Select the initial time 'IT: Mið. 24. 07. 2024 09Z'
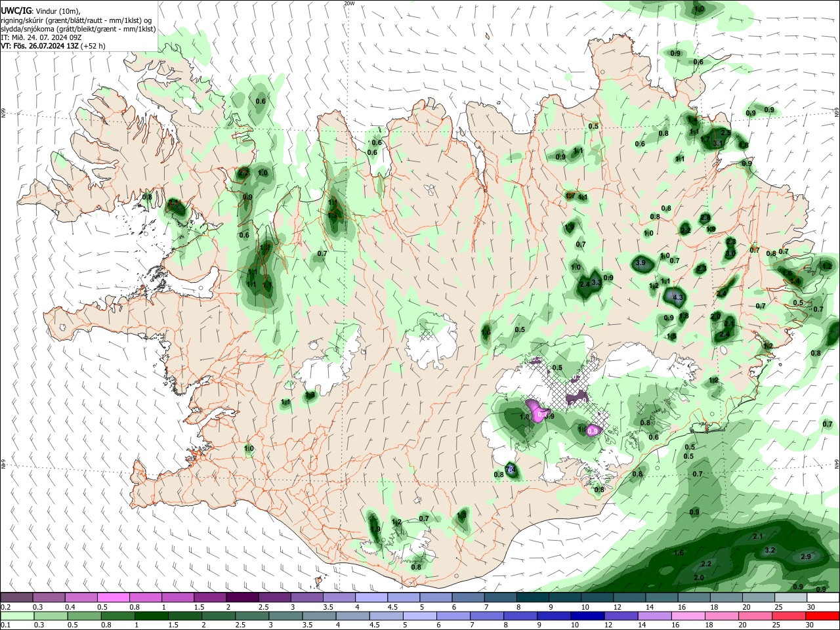The width and height of the screenshot is (840, 630). (41, 37)
